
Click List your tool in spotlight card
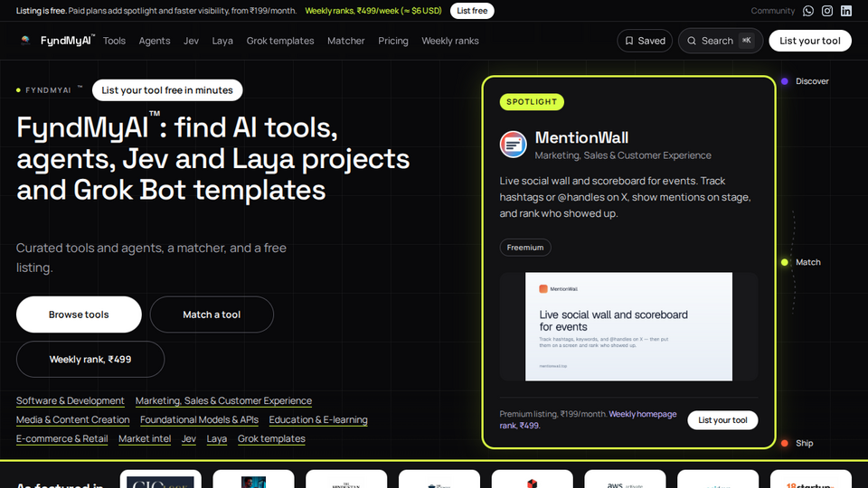(x=722, y=420)
